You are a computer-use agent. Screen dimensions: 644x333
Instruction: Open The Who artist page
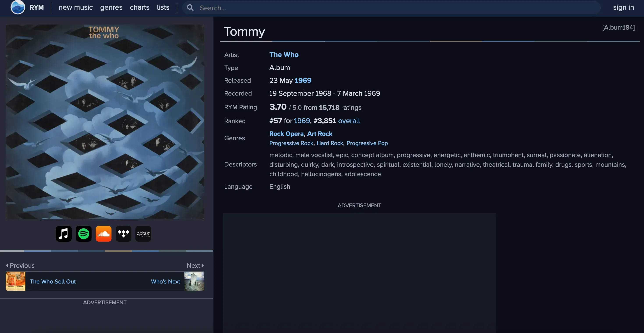[284, 55]
